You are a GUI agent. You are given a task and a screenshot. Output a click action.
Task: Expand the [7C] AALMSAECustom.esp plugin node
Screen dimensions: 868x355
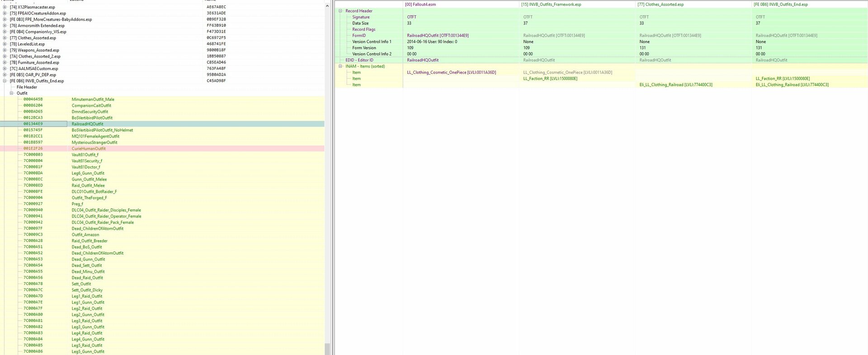click(x=5, y=69)
